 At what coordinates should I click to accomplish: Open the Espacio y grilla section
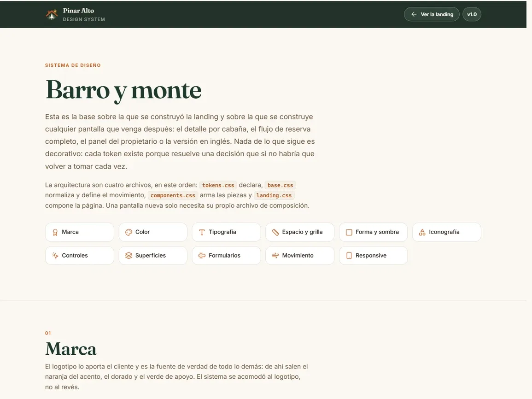pos(300,232)
